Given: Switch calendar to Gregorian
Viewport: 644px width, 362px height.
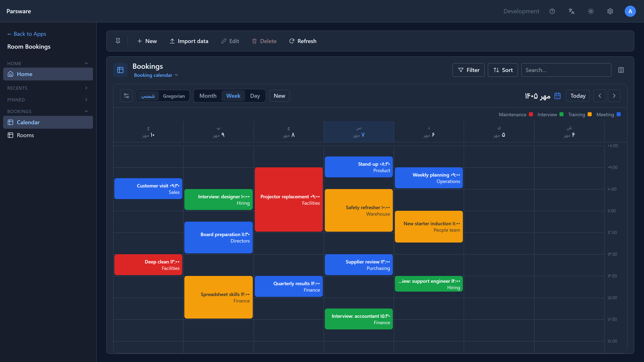Looking at the screenshot, I should click(174, 96).
